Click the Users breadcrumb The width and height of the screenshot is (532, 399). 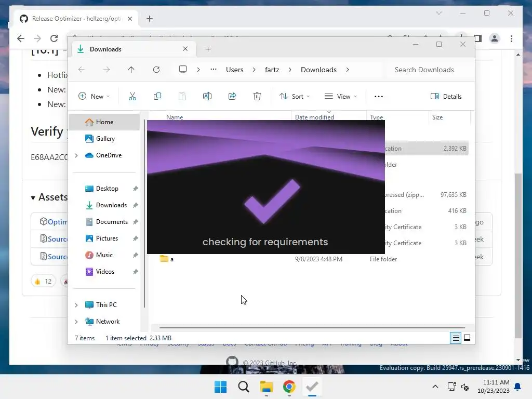point(235,70)
